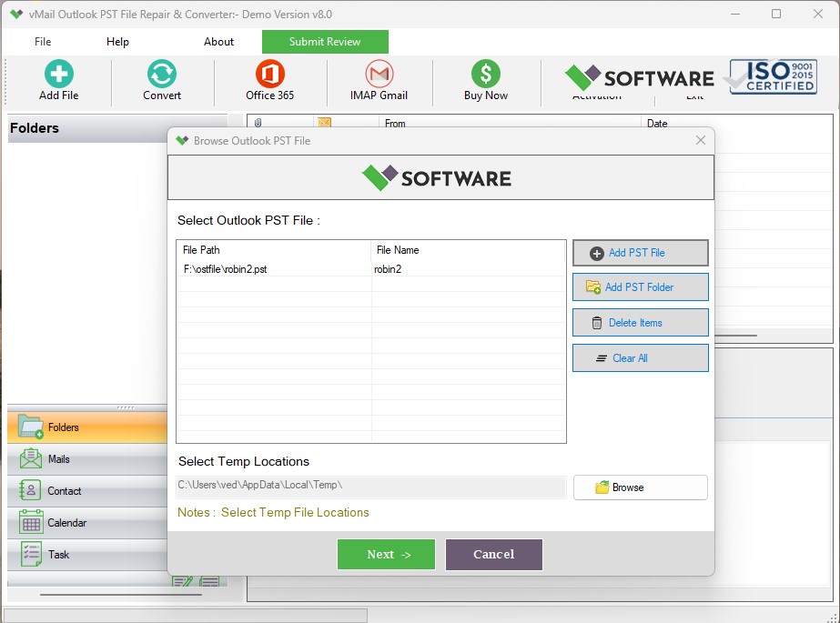Select the Convert toolbar icon
Screen dimensions: 840x623
(x=161, y=81)
